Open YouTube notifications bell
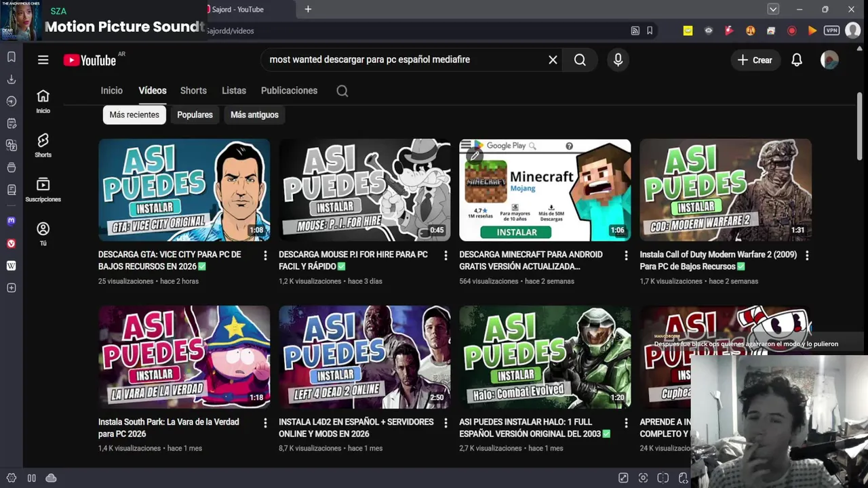The image size is (868, 488). pos(797,60)
